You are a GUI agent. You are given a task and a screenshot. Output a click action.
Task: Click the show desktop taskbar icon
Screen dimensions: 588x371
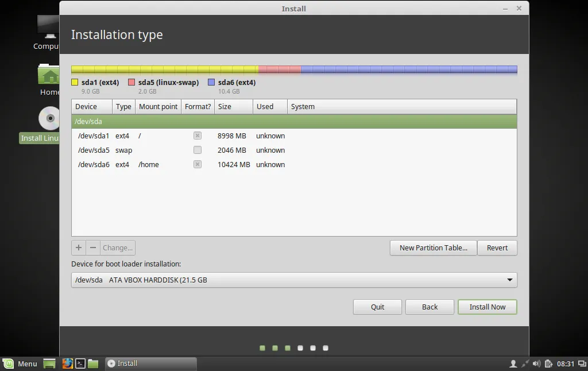[49, 363]
